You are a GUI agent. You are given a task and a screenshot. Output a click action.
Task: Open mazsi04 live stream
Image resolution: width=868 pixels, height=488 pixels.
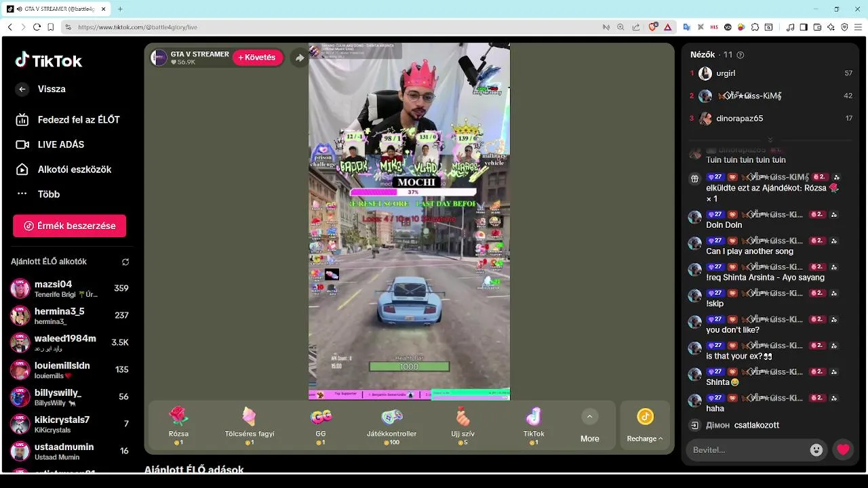[x=69, y=288]
